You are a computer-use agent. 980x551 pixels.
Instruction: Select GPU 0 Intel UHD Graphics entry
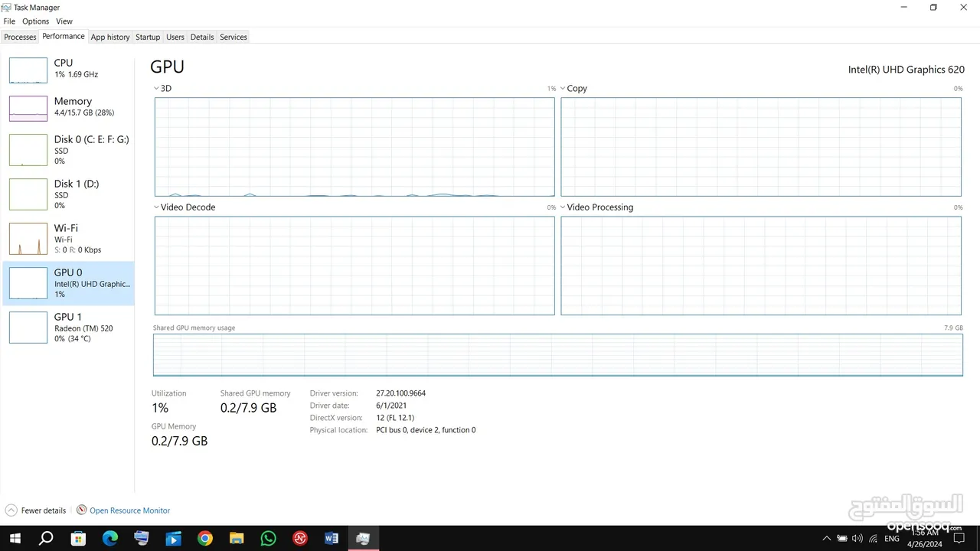[x=69, y=283]
